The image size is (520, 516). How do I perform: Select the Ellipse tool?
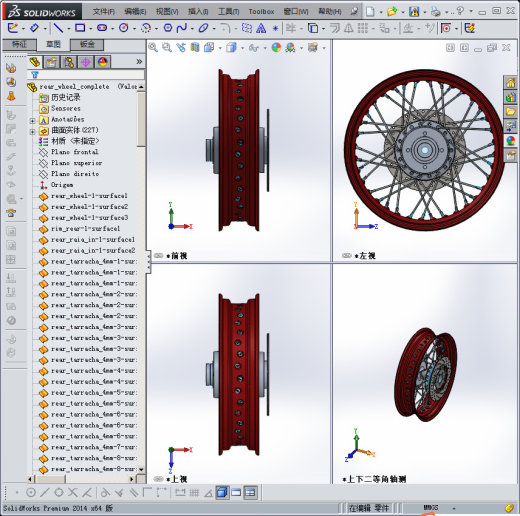click(203, 28)
